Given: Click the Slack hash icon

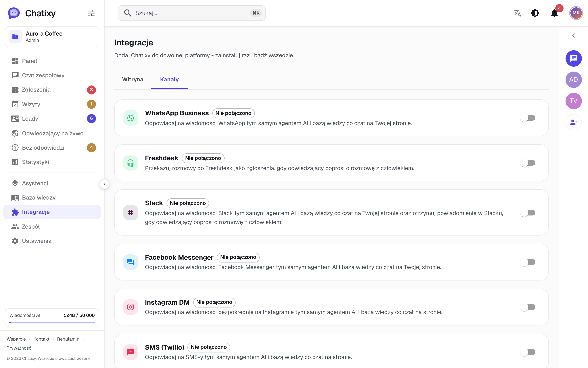Looking at the screenshot, I should 130,213.
